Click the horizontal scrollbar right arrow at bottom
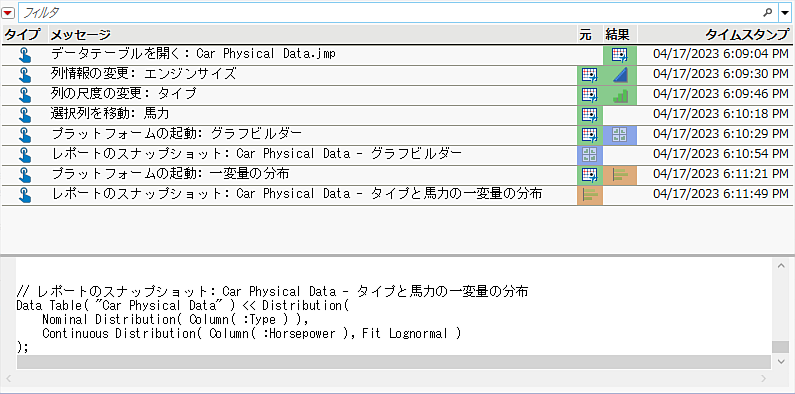Image resolution: width=795 pixels, height=394 pixels. [x=764, y=378]
